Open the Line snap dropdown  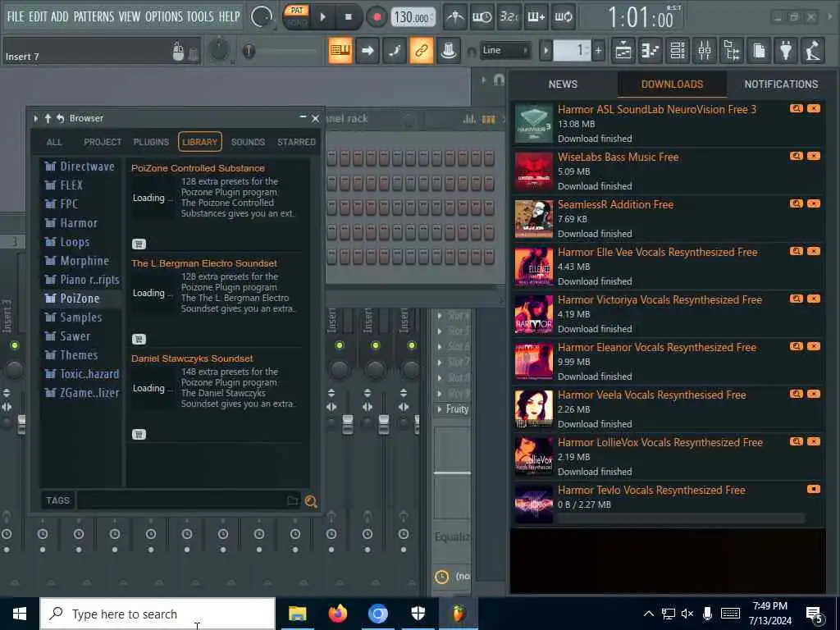pos(504,50)
